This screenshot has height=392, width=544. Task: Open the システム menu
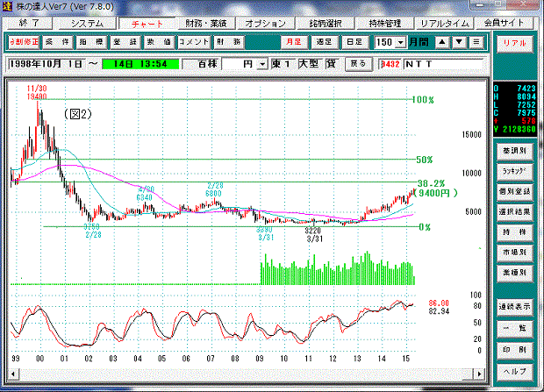point(87,24)
